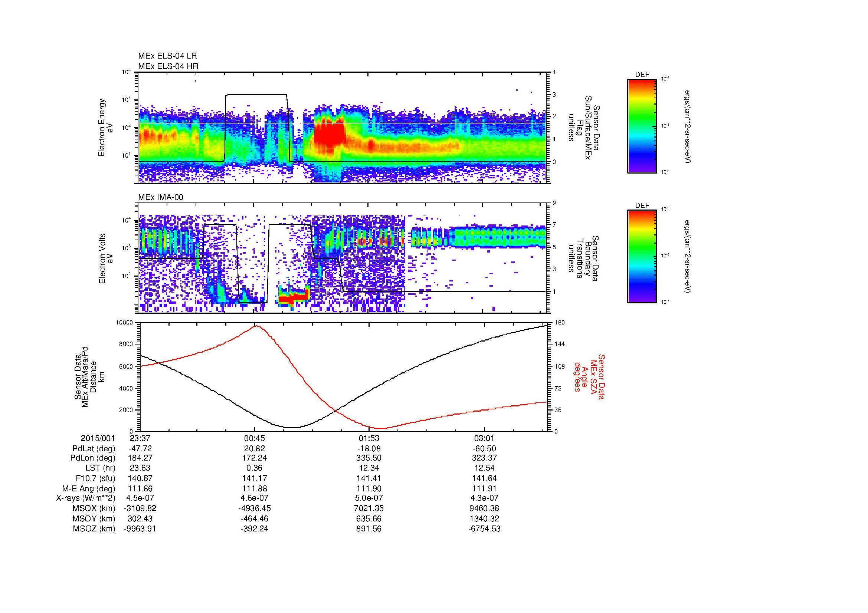Click the time tick '00:45'

coord(255,438)
